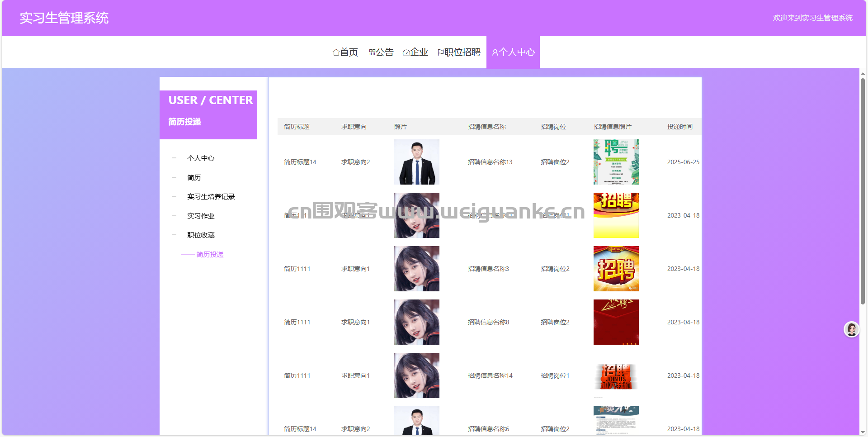
Task: Open 简历 in the sidebar
Action: coord(194,178)
